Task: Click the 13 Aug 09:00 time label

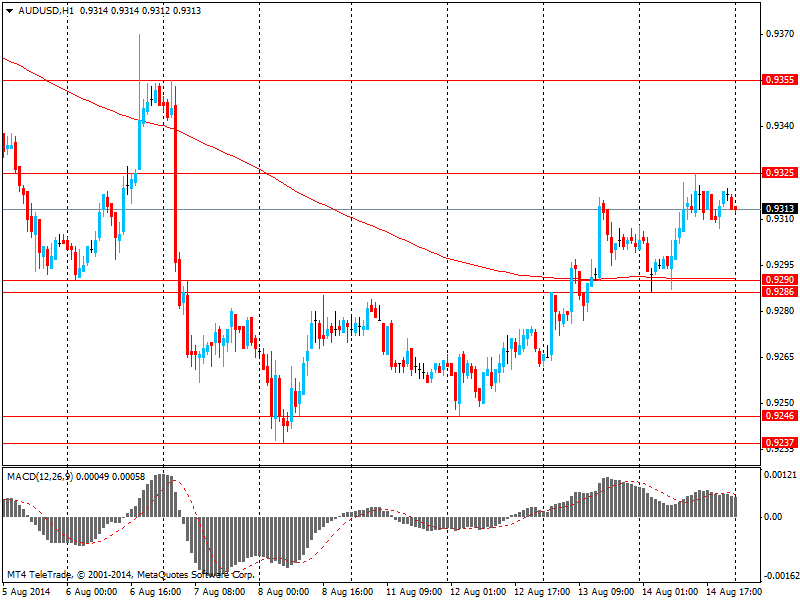Action: (606, 591)
